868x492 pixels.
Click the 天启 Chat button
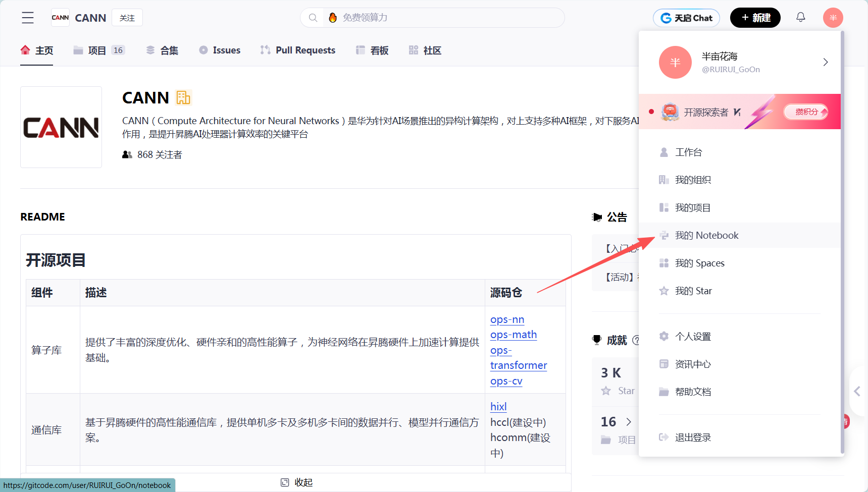coord(686,18)
